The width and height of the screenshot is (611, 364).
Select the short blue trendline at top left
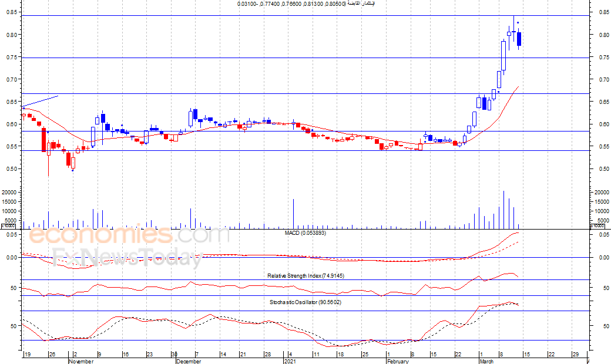(41, 101)
